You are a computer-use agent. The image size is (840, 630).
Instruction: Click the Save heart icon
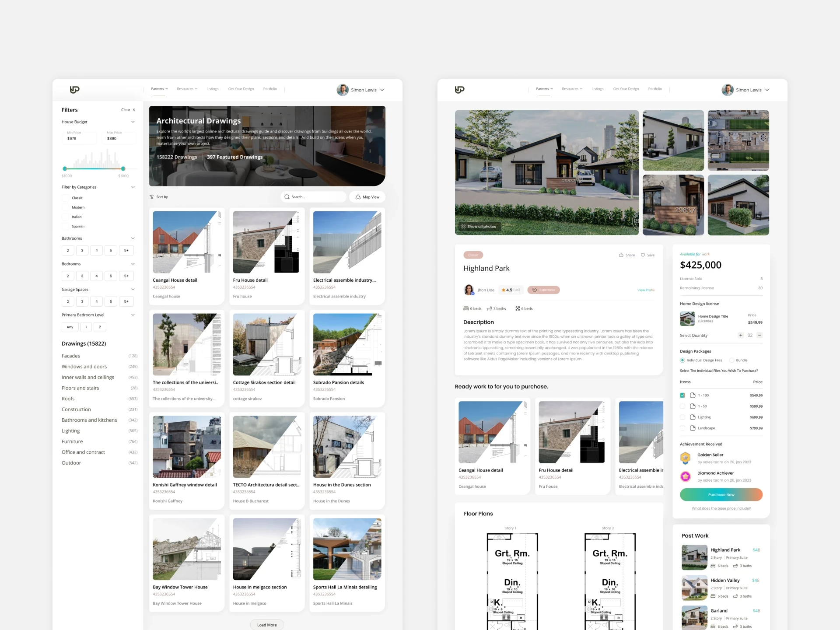643,255
